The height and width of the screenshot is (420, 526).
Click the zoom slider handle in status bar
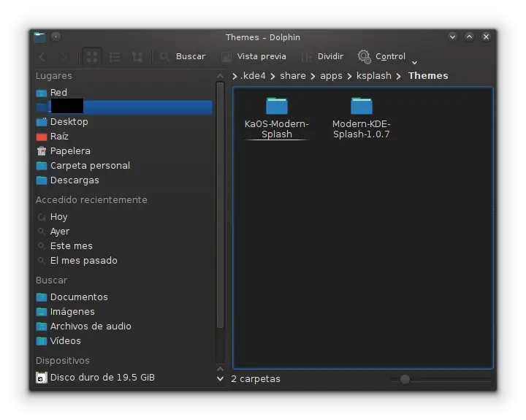[405, 379]
